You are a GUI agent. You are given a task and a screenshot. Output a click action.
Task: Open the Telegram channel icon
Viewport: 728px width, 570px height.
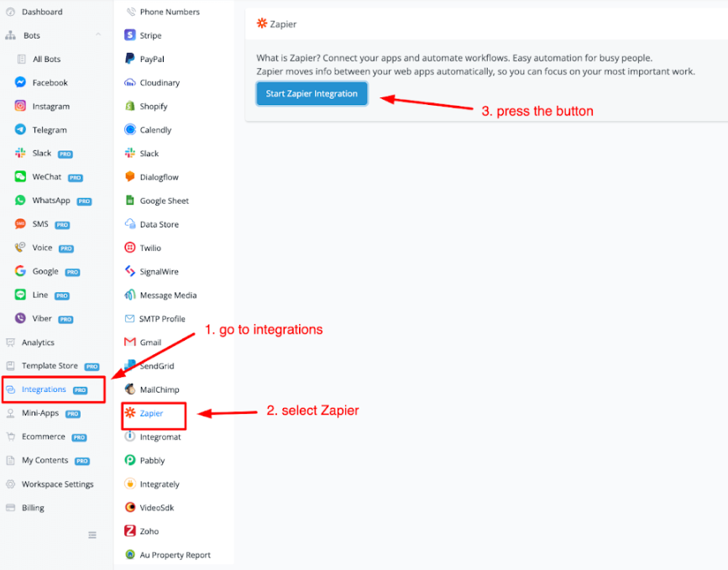tap(20, 130)
